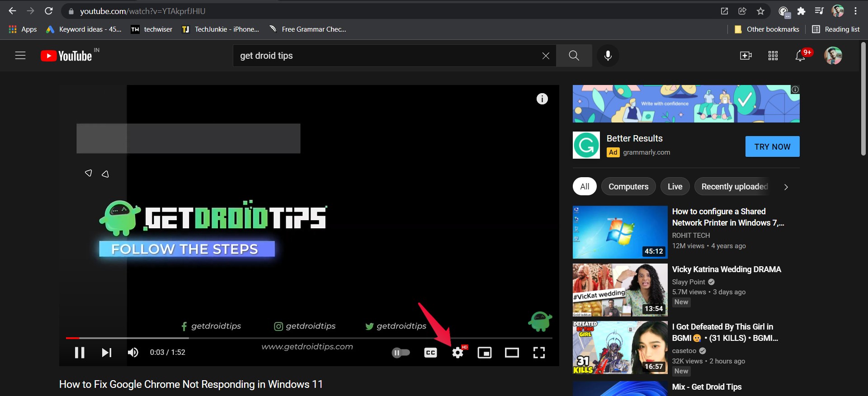Open player settings gear
Screen dimensions: 868x396
pyautogui.click(x=458, y=353)
